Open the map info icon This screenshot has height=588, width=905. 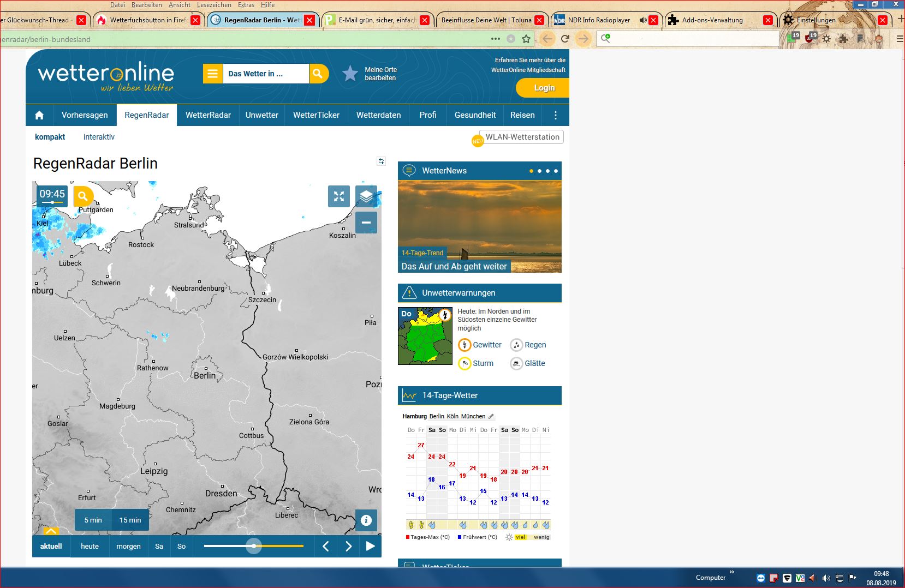(x=366, y=520)
